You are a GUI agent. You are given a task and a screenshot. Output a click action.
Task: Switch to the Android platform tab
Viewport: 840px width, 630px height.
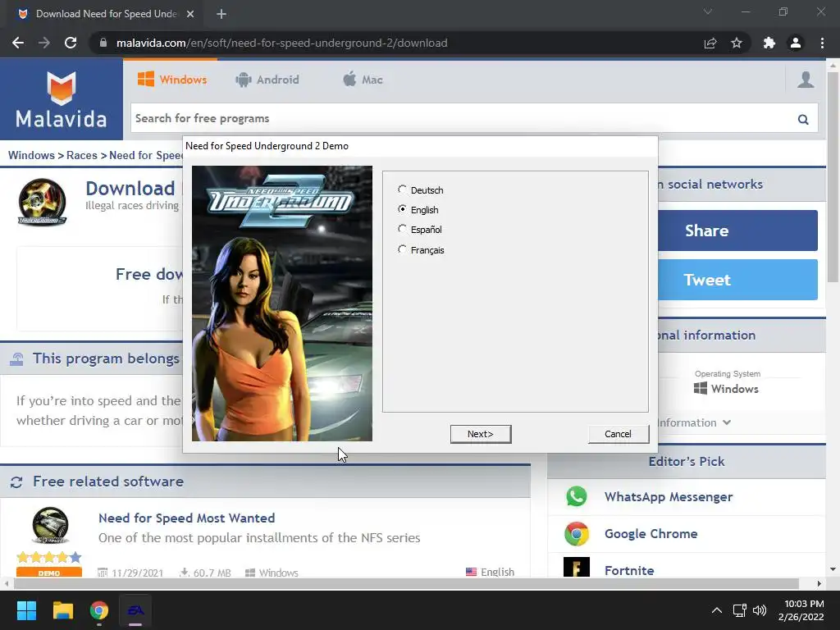click(x=267, y=80)
